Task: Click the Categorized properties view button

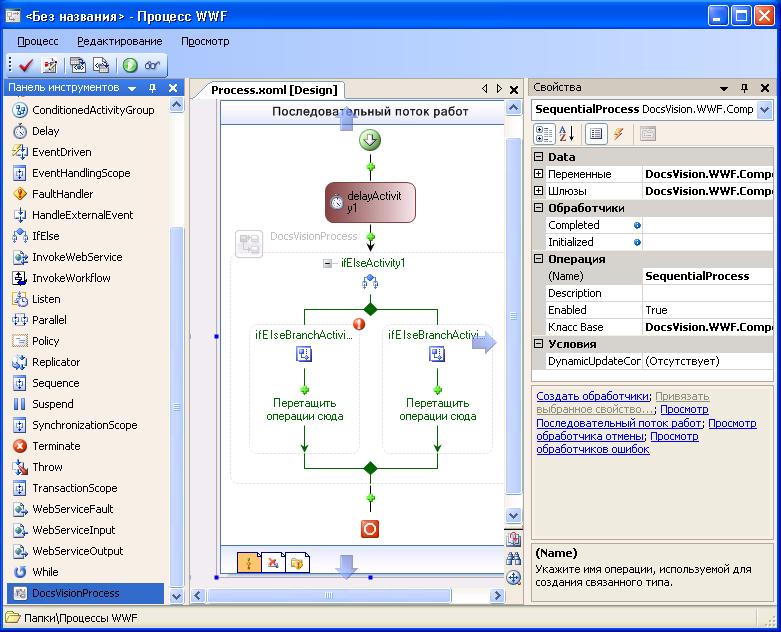Action: point(544,134)
